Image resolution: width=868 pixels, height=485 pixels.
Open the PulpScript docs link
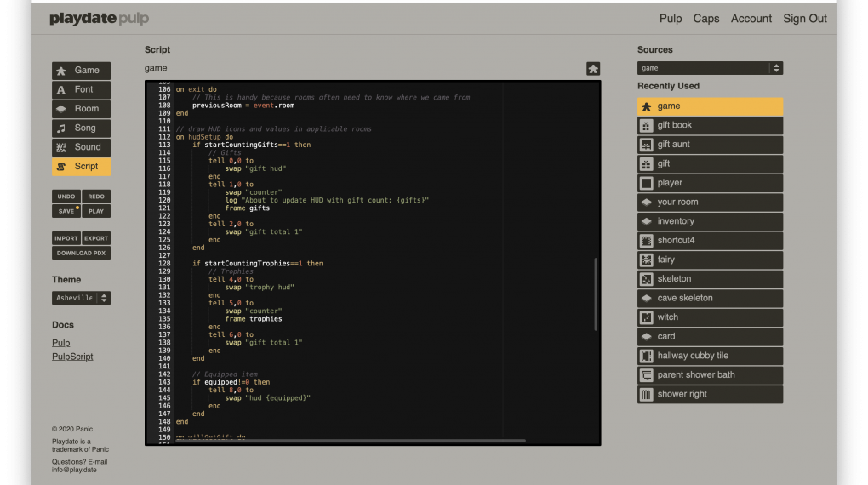(72, 357)
